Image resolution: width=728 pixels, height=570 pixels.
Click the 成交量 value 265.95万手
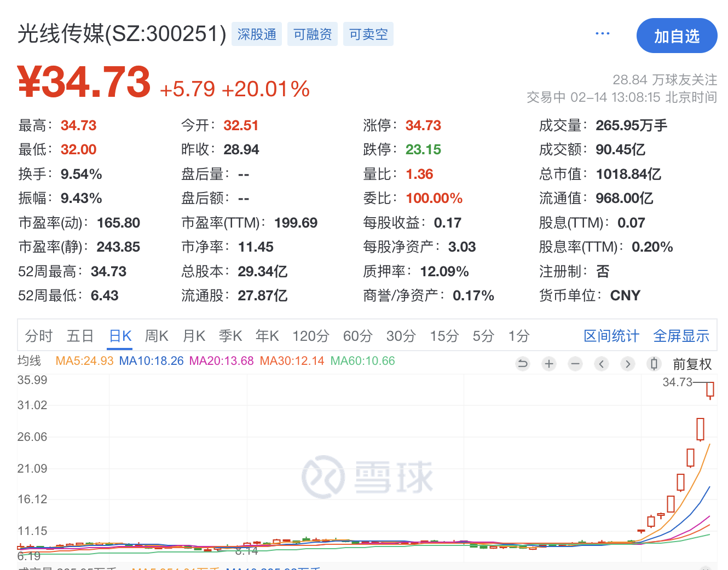[x=632, y=125]
